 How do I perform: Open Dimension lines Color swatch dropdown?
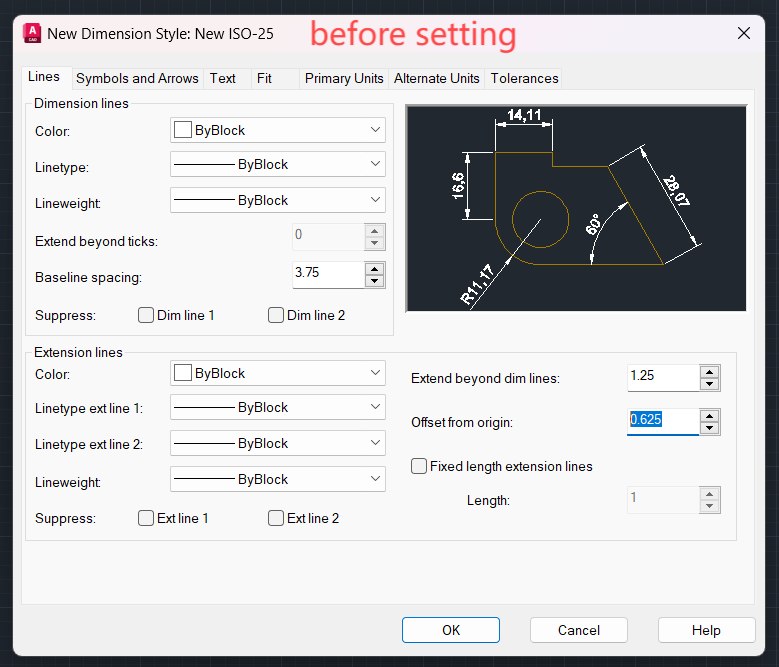coord(277,130)
